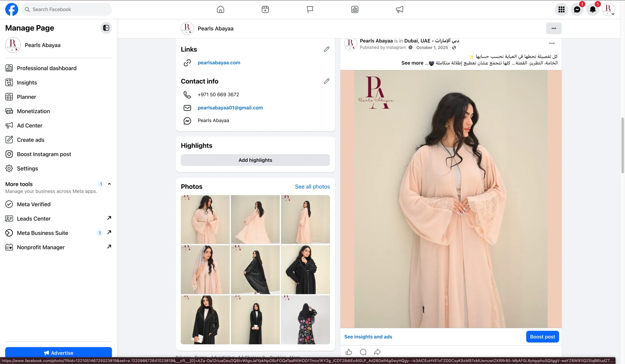Open Leads Center external link arrow

[109, 218]
